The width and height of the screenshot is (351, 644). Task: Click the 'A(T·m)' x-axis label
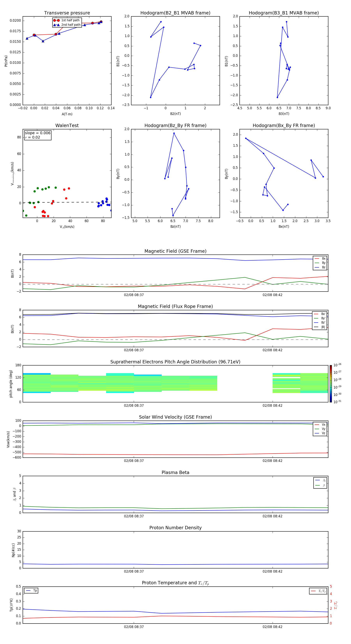click(67, 114)
